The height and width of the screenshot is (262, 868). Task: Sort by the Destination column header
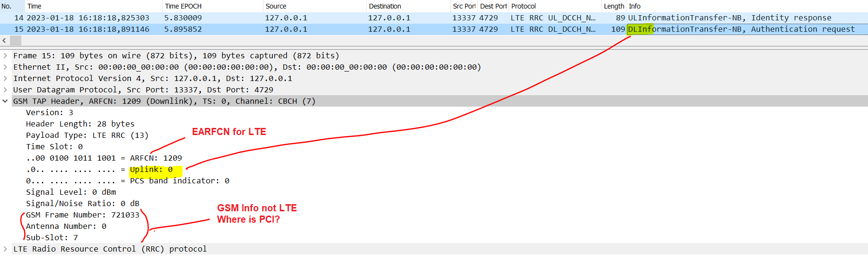point(409,6)
